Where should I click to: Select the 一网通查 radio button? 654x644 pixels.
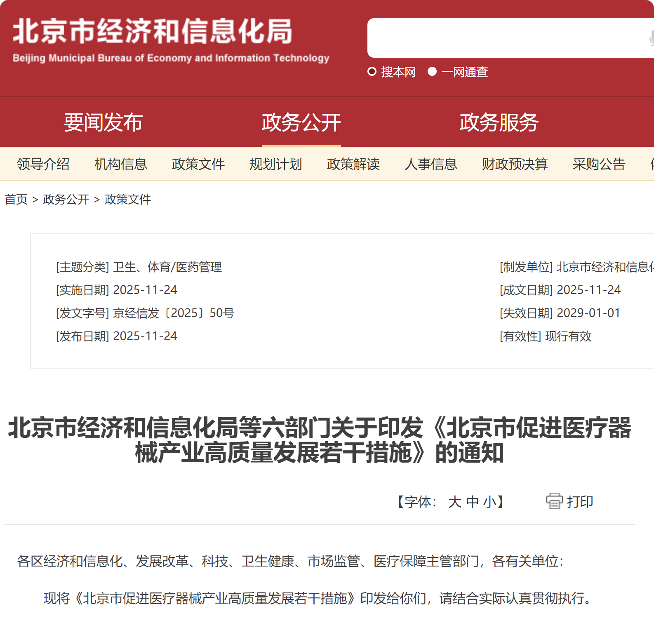coord(432,72)
